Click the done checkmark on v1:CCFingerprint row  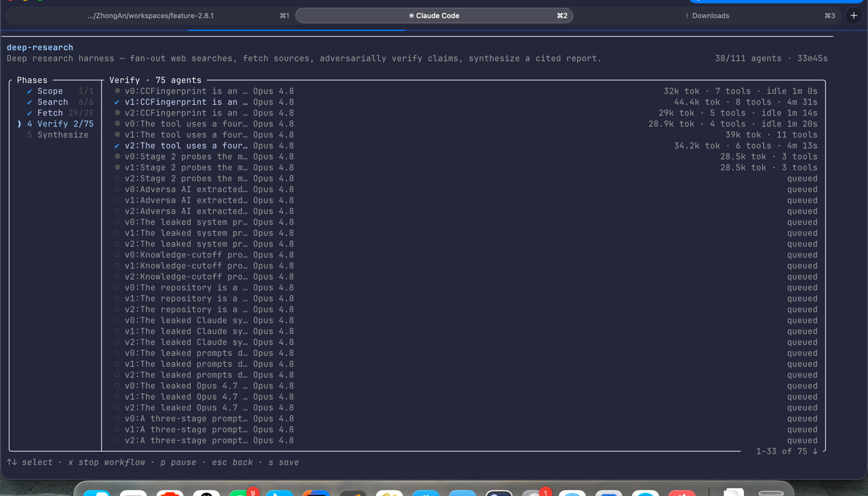pos(117,102)
